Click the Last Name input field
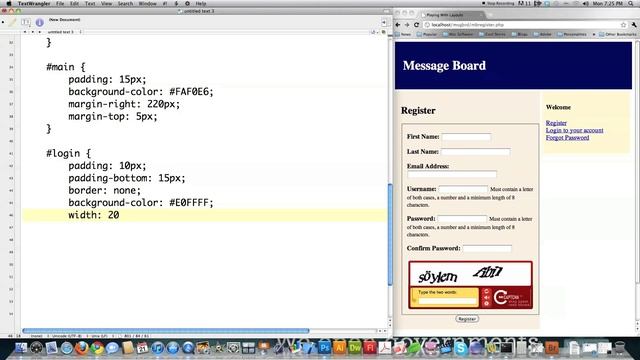 coord(476,151)
